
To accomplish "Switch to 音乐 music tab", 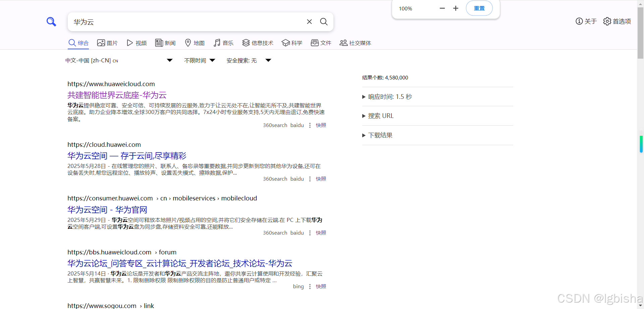I will tap(223, 43).
